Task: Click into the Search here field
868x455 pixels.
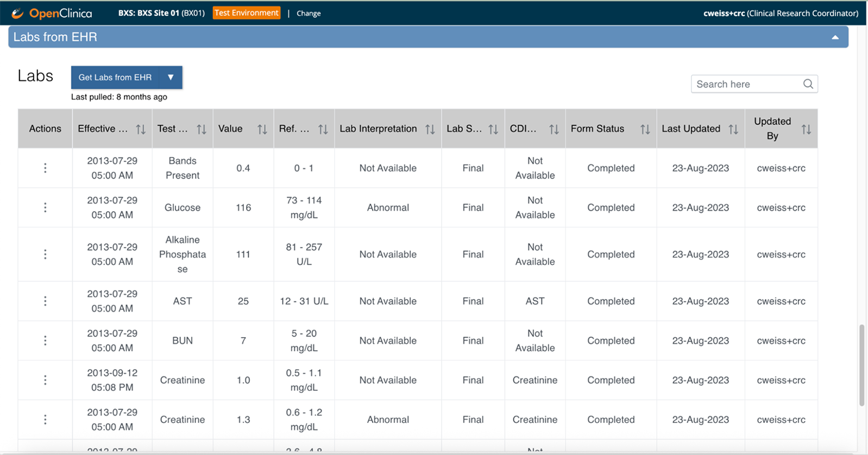Action: (x=747, y=84)
